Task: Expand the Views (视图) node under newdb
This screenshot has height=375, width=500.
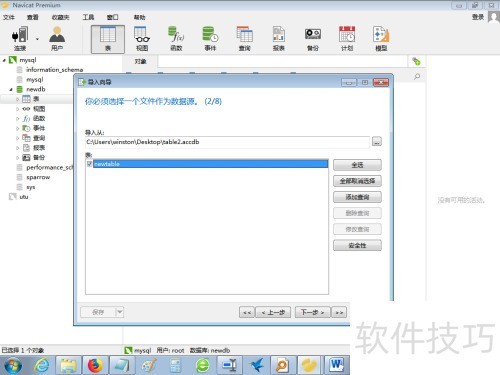Action: coord(17,109)
